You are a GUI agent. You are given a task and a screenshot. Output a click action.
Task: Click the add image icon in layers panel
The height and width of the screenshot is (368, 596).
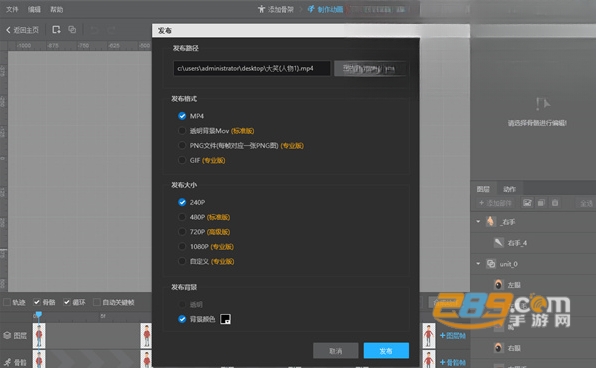click(527, 203)
